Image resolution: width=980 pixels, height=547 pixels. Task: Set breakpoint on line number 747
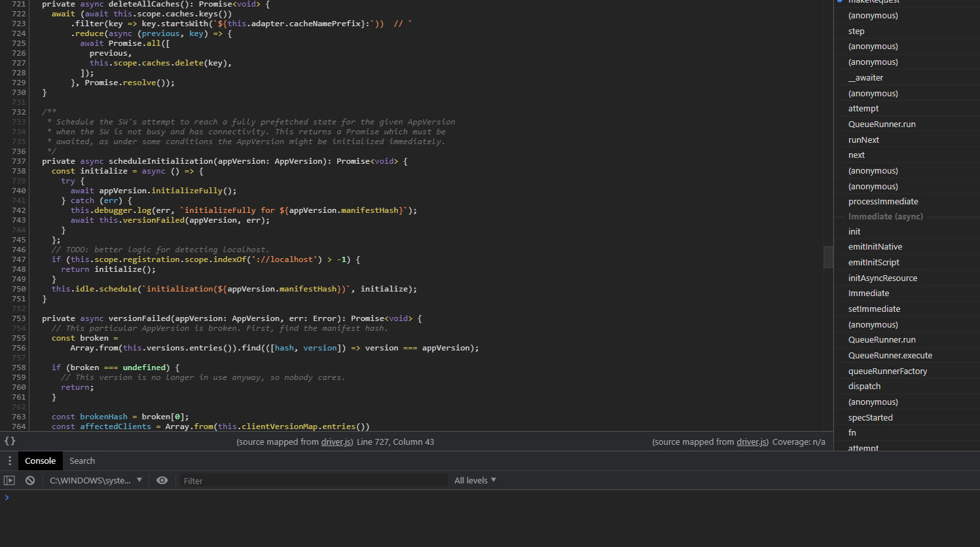[18, 259]
